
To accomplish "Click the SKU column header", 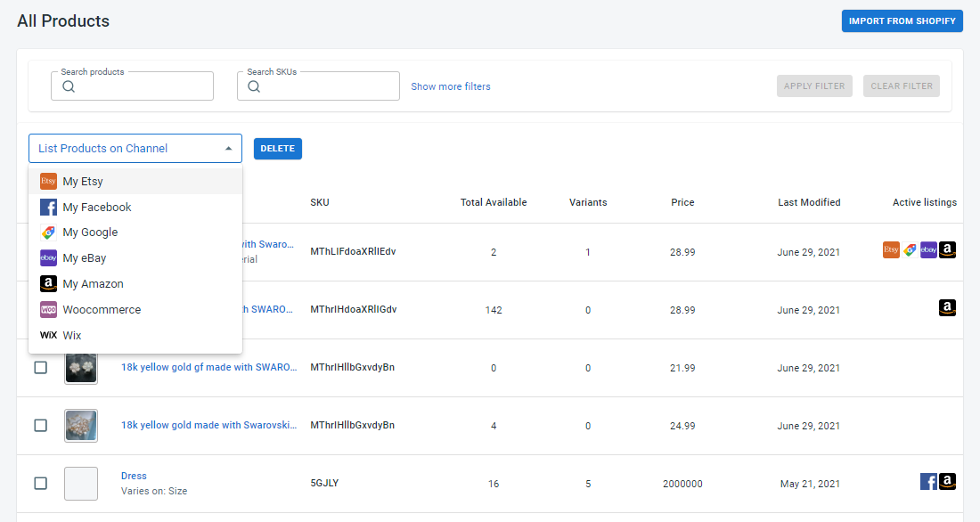I will click(x=319, y=202).
